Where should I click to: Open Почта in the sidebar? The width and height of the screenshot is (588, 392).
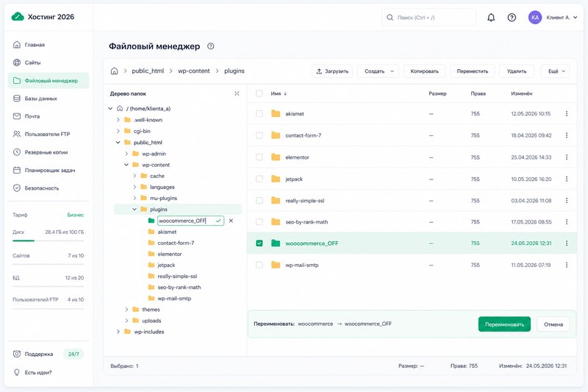[x=49, y=116]
